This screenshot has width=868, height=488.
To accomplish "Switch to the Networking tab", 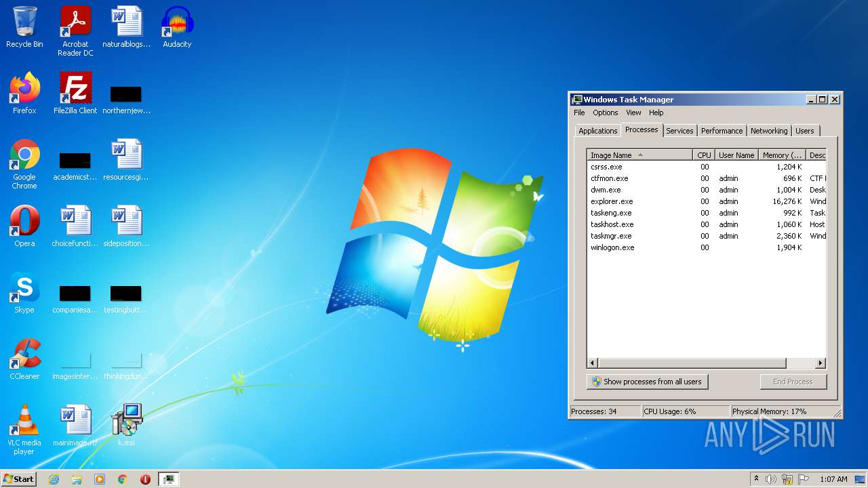I will (769, 131).
